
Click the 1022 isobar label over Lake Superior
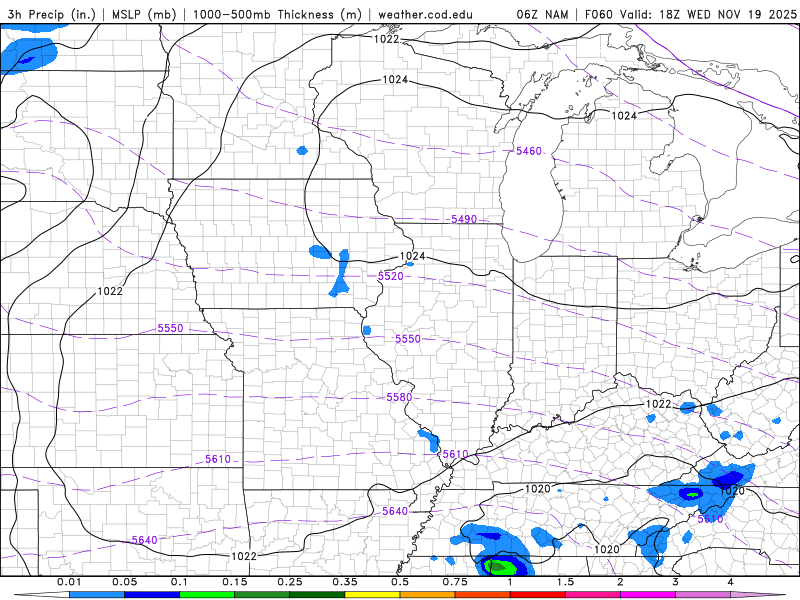[x=386, y=39]
